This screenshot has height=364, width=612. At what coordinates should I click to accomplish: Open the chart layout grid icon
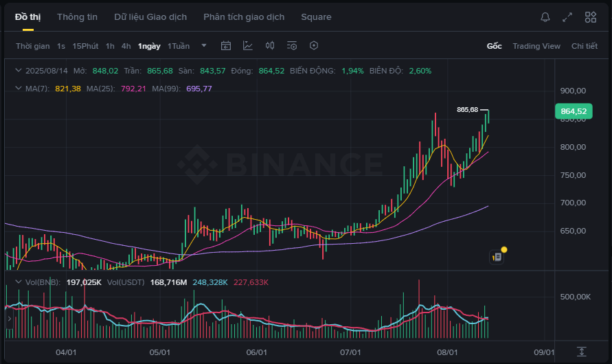point(591,17)
